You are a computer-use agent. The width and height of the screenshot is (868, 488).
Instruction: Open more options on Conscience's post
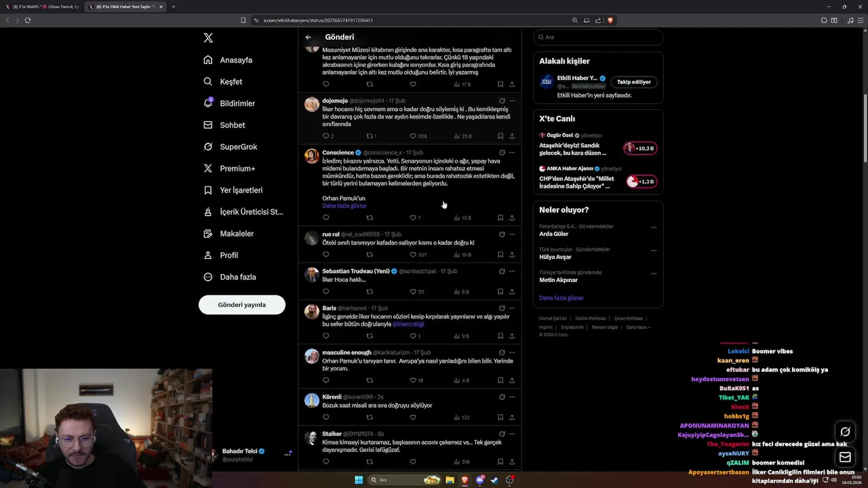click(x=512, y=152)
